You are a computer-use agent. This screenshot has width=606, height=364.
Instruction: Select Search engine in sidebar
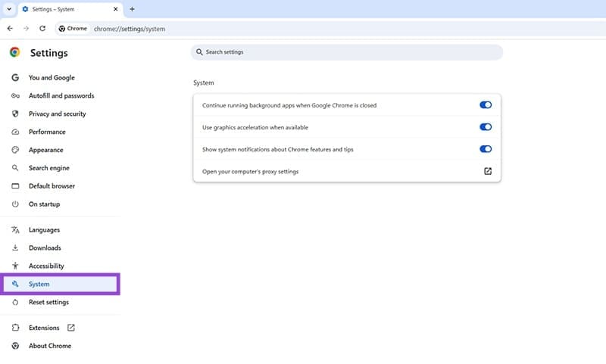[49, 168]
